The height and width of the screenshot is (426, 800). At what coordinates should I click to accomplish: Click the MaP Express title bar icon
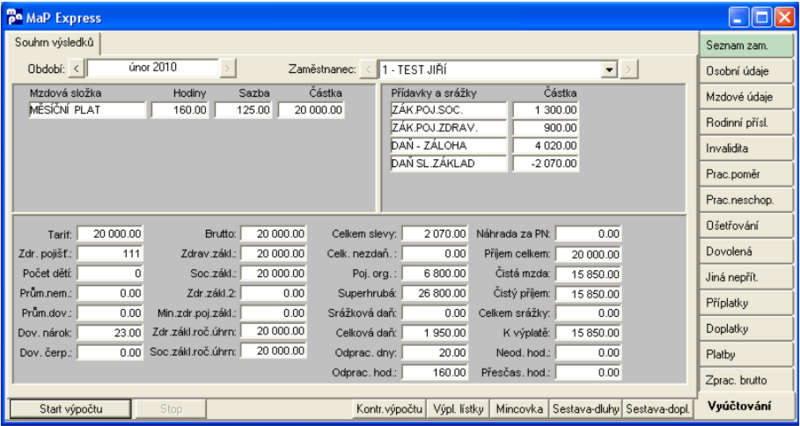14,17
